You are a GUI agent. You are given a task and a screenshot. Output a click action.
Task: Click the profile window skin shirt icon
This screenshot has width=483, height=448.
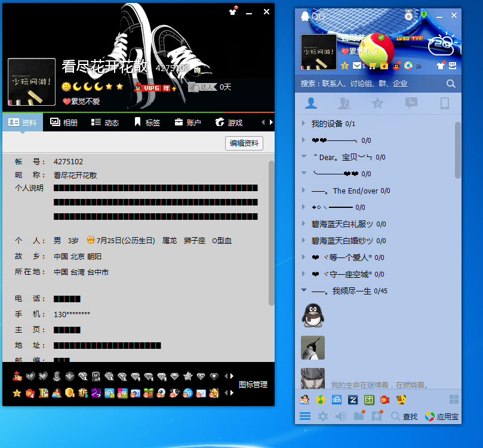tap(233, 12)
